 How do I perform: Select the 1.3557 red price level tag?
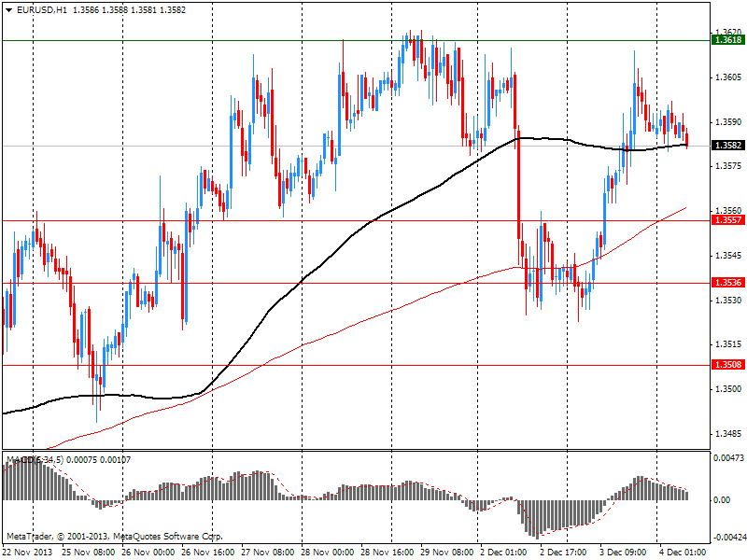[727, 220]
